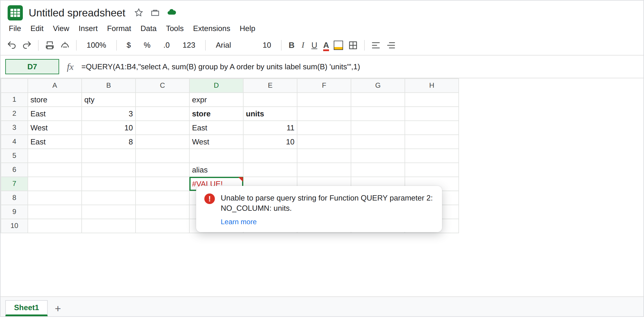
Task: Open the second alignment icon in toolbar
Action: click(x=391, y=45)
